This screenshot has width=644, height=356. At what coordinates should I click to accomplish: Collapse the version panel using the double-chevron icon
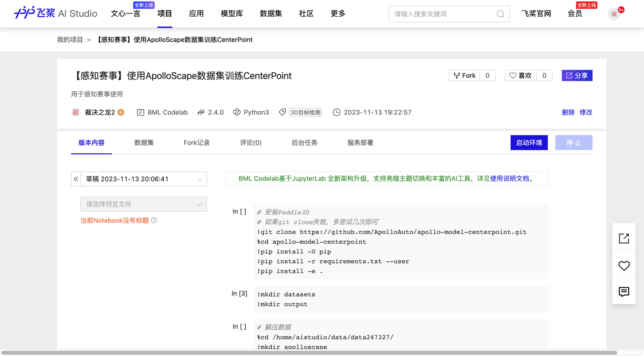point(76,179)
